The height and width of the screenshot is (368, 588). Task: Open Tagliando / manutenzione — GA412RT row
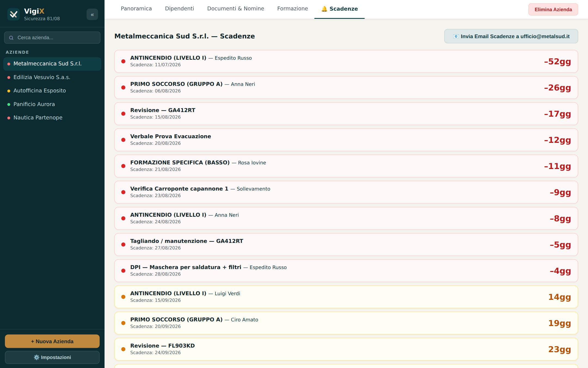[346, 245]
